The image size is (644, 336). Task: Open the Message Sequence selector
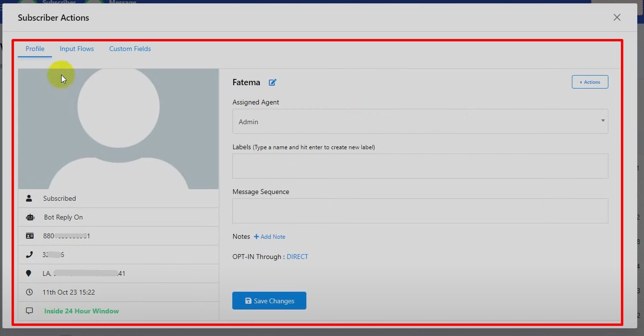(420, 211)
